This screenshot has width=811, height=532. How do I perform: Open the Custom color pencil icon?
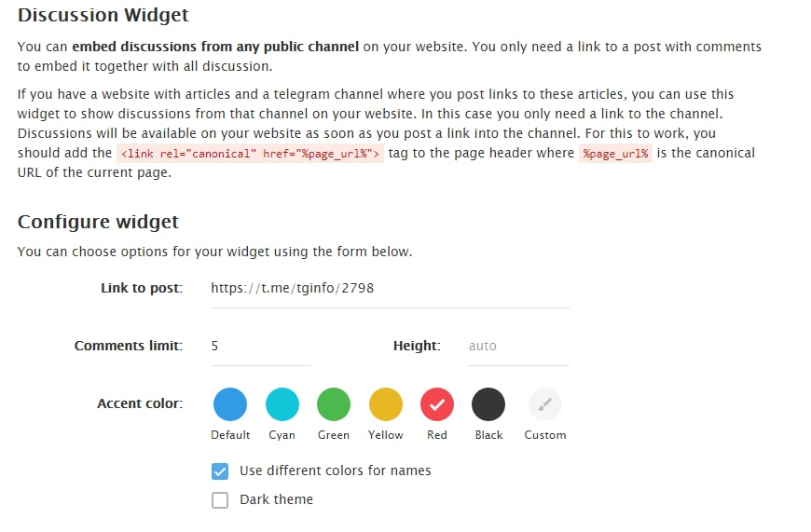(x=545, y=404)
